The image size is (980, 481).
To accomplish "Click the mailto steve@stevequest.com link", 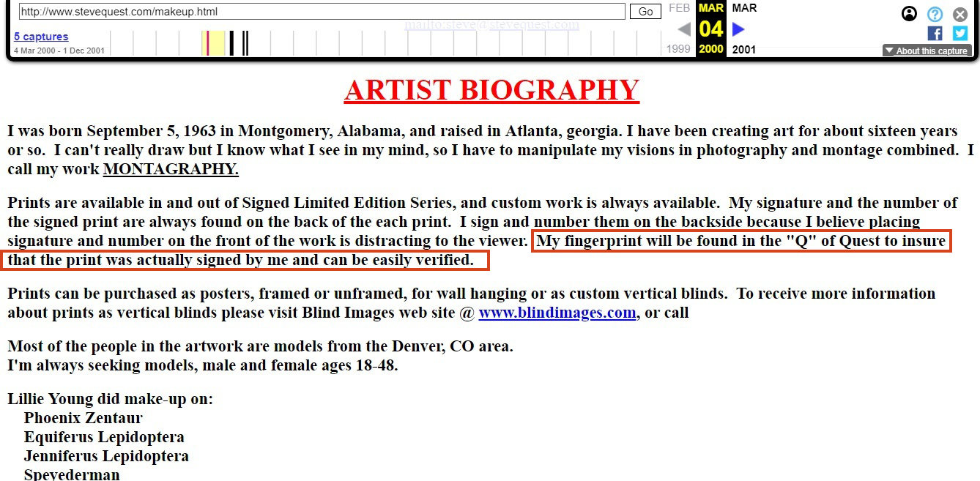I will point(492,24).
